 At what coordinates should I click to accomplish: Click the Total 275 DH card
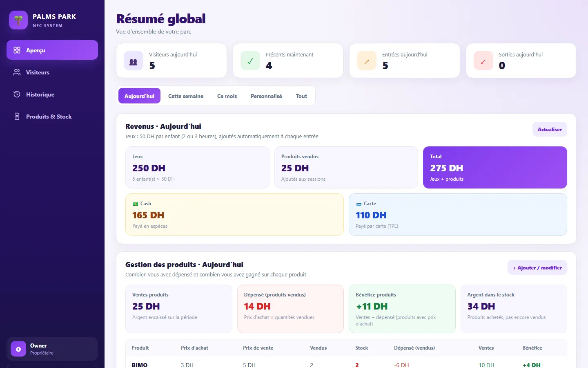495,167
